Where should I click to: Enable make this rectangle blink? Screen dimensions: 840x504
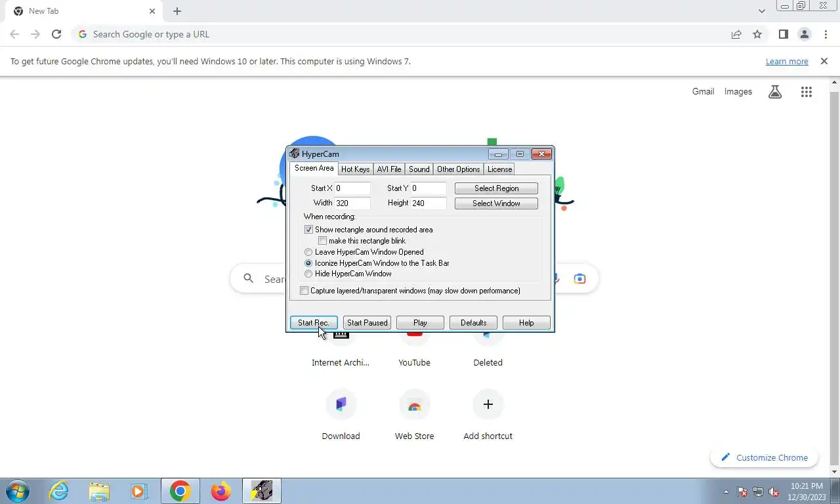coord(322,241)
